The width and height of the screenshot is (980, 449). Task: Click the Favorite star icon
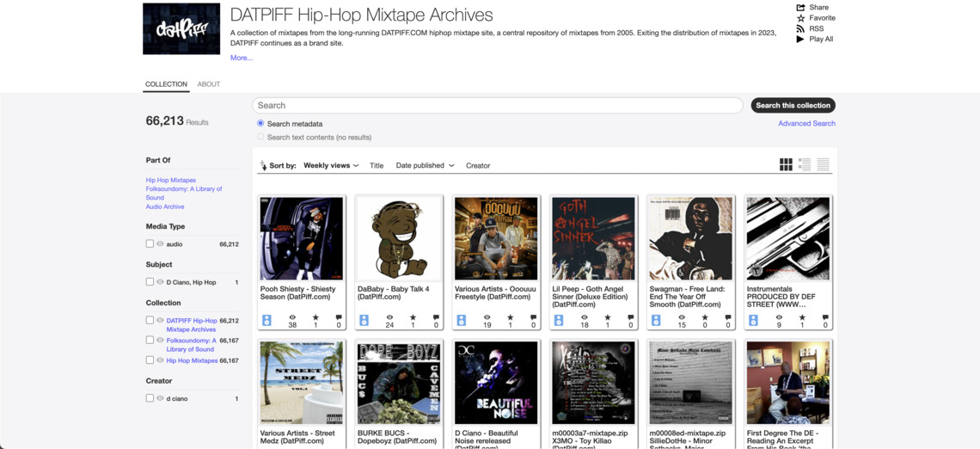[800, 18]
